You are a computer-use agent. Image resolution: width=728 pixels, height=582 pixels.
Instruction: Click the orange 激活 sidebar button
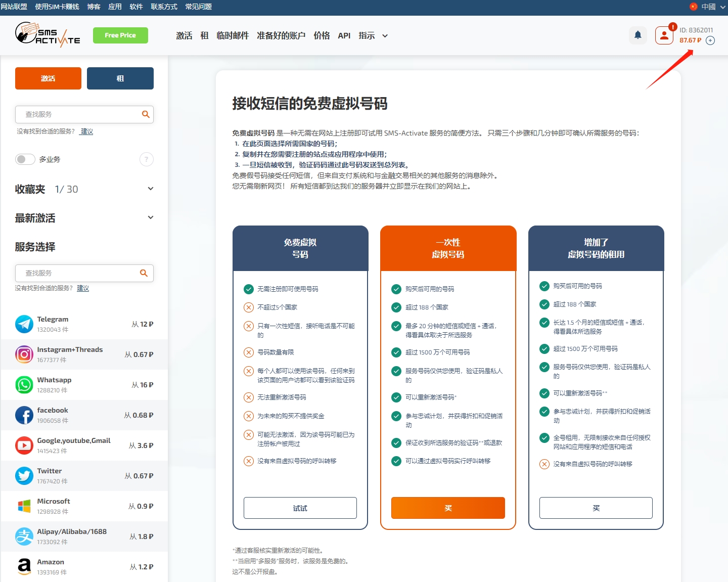pos(48,78)
